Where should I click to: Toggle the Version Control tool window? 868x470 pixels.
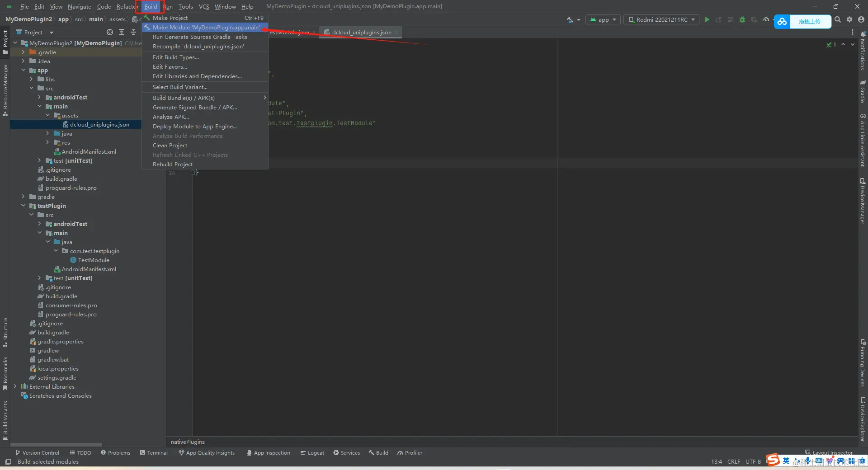pos(38,453)
